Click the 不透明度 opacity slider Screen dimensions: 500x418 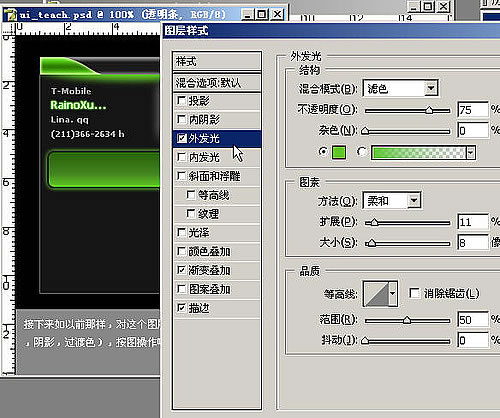(x=407, y=110)
